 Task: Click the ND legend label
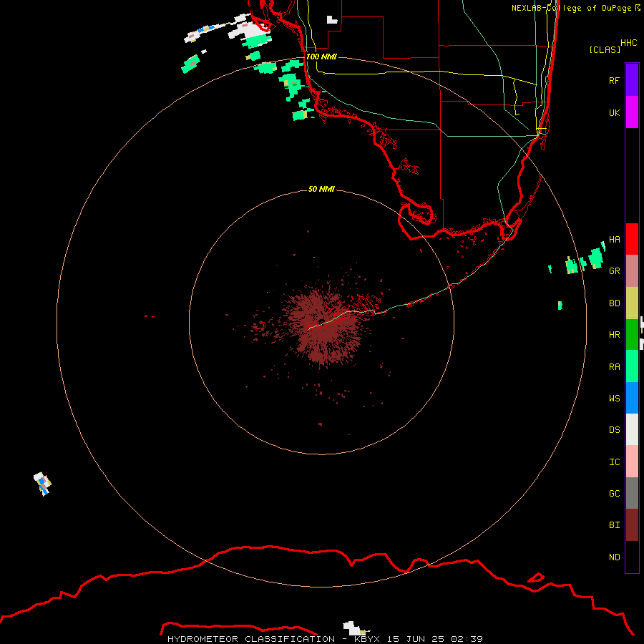click(x=614, y=557)
